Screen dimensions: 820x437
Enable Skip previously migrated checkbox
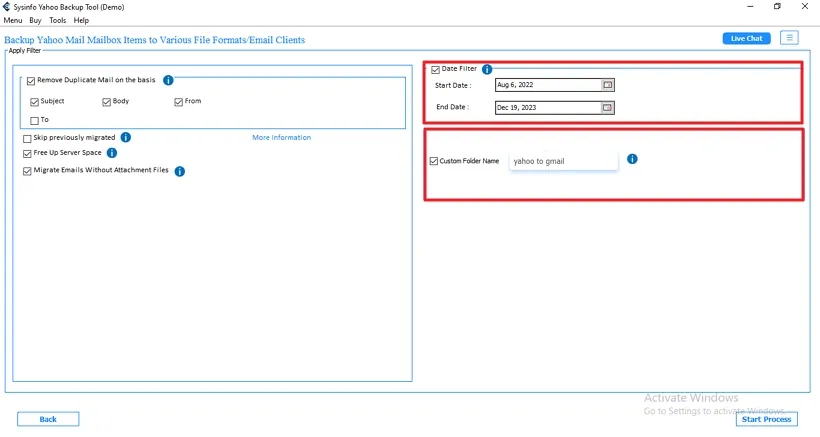[x=27, y=139]
